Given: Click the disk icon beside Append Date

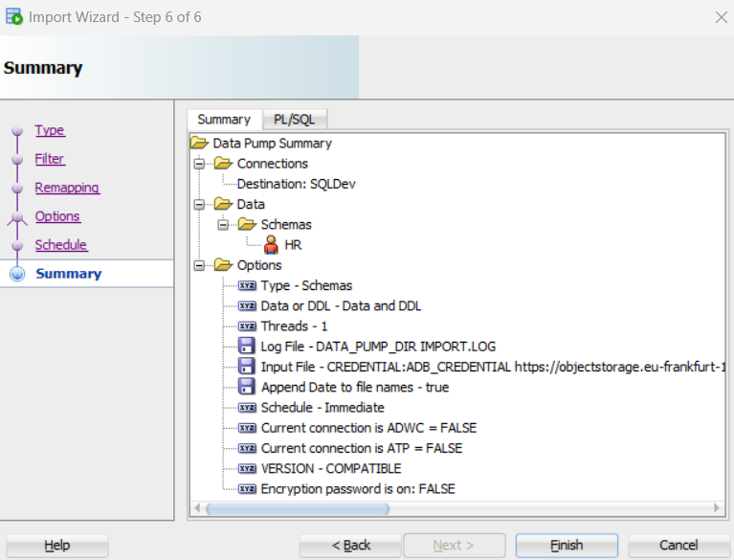Looking at the screenshot, I should 247,387.
